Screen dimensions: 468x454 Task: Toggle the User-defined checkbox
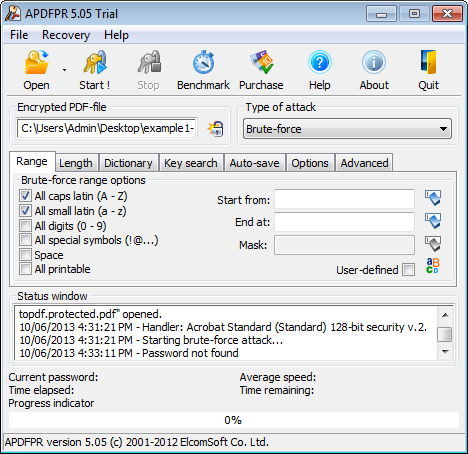click(409, 270)
